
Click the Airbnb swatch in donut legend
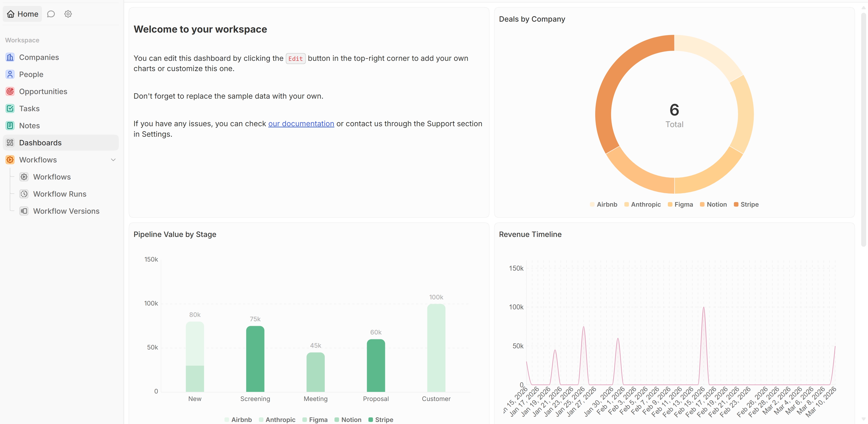(x=592, y=205)
